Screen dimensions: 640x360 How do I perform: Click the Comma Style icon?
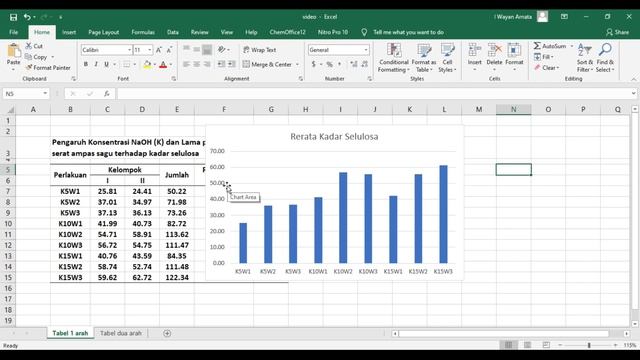339,64
